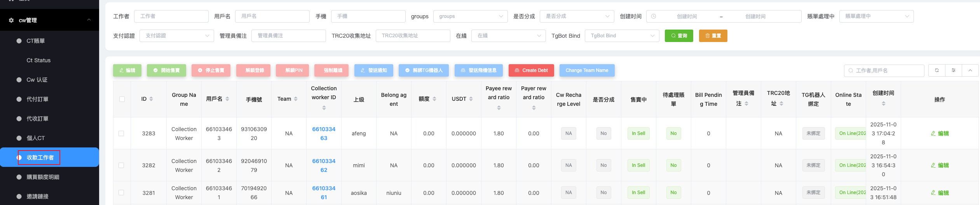This screenshot has width=980, height=205.
Task: Open CT賬單 in the sidebar
Action: click(x=35, y=41)
